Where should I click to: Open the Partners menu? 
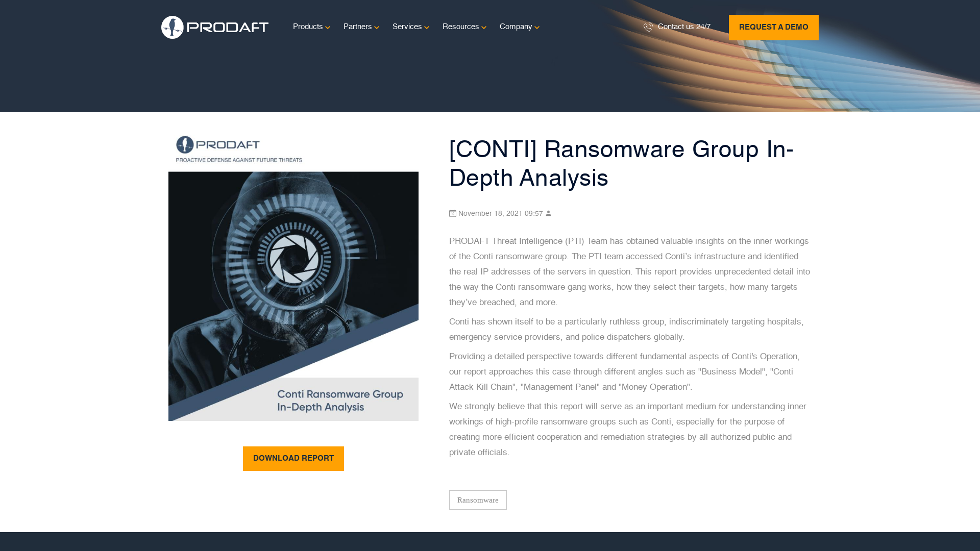coord(357,27)
